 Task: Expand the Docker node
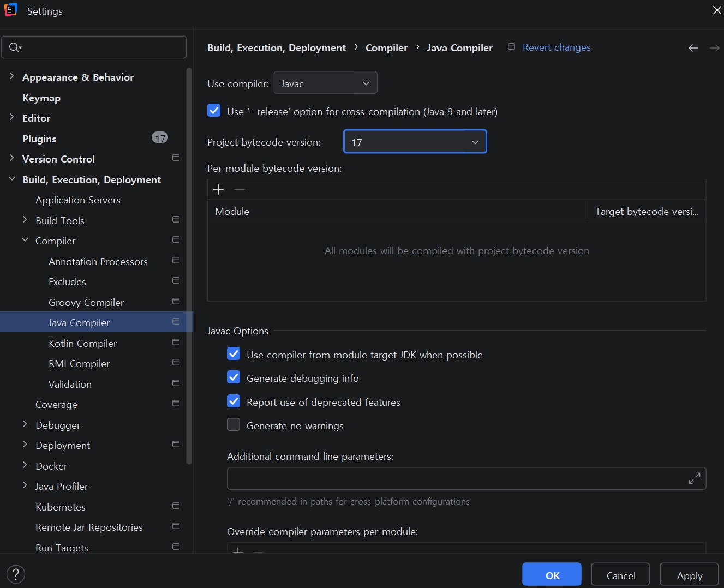tap(25, 465)
